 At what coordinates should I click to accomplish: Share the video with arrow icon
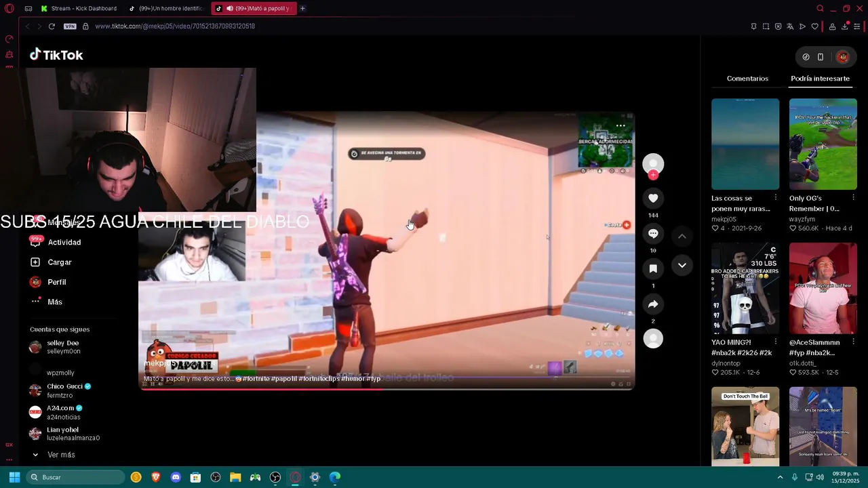pyautogui.click(x=653, y=304)
